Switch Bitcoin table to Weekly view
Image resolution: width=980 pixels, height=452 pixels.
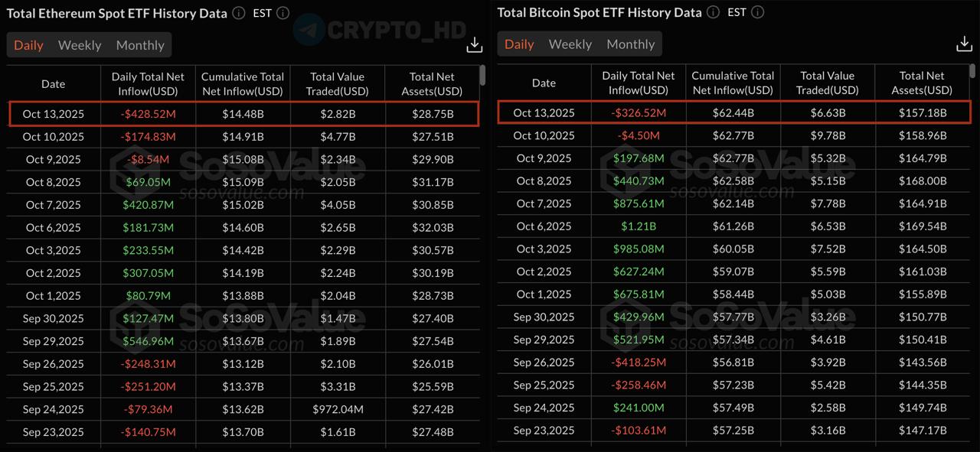(570, 44)
